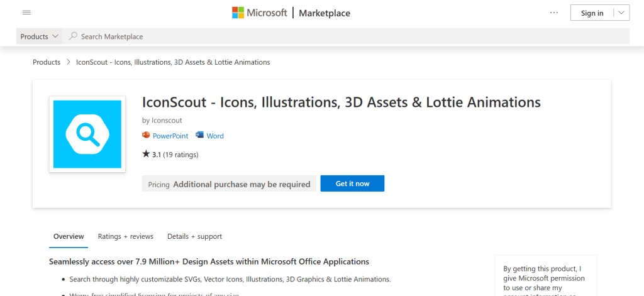Click the star rating icon
Viewport: 644px width, 296px height.
click(x=146, y=154)
